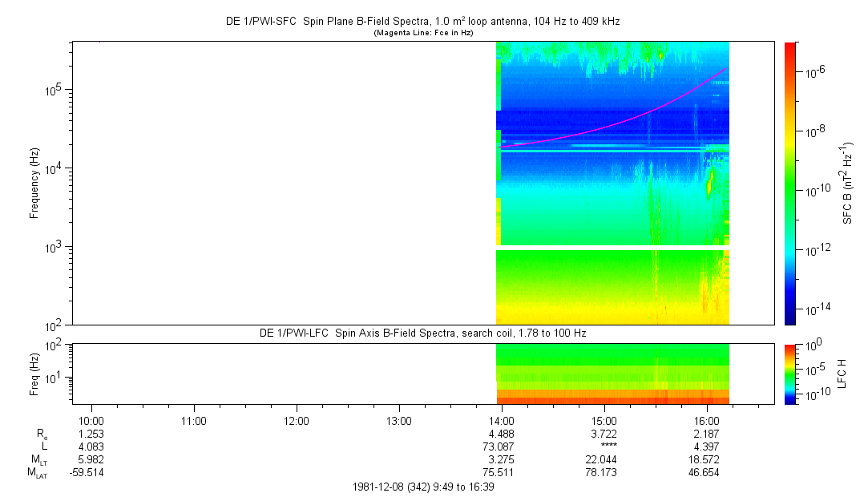
Task: Click the Magenta Line Fce subtitle text
Action: click(422, 33)
